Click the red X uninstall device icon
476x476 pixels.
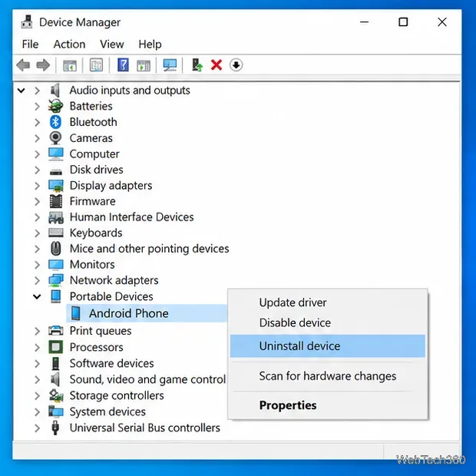[217, 65]
